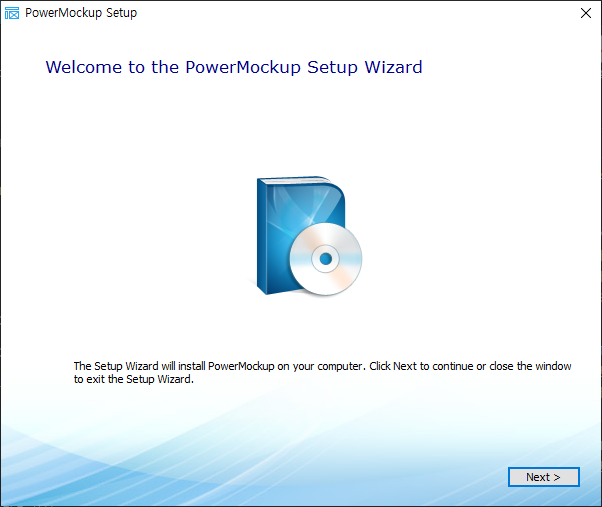
Task: Click the "PowerMockup Setup" window title text
Action: [x=81, y=13]
